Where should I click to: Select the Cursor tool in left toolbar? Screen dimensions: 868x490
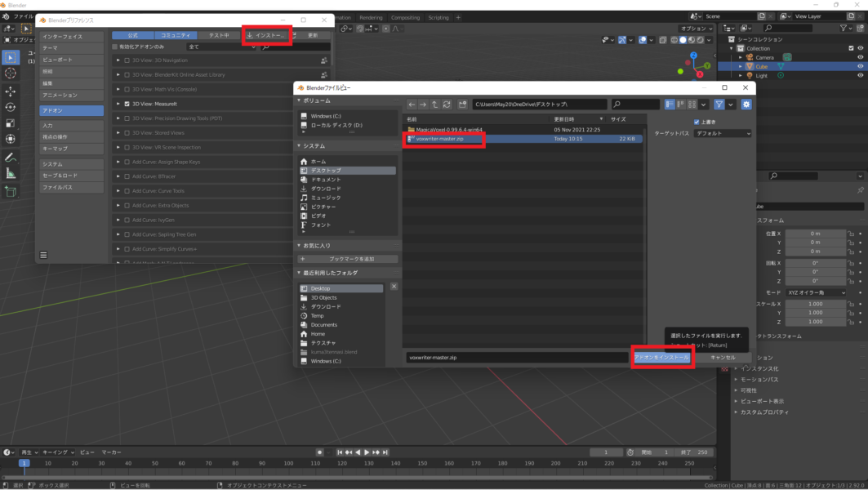coord(11,73)
